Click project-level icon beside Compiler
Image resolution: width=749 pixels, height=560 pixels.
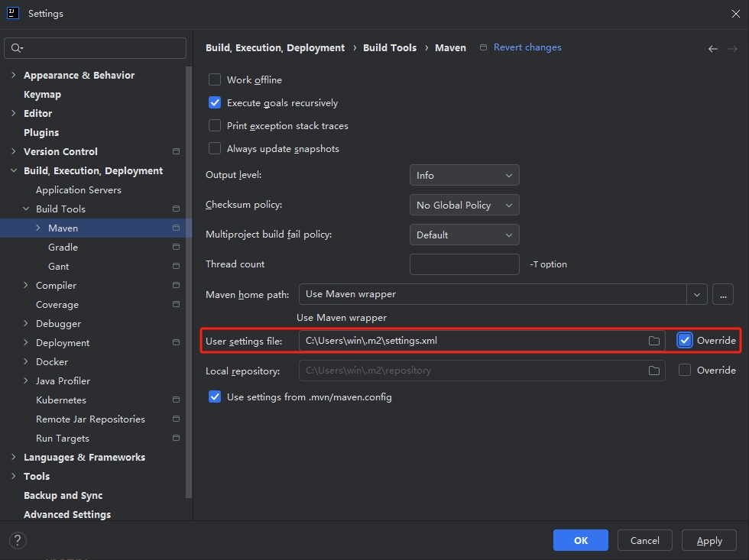[176, 285]
